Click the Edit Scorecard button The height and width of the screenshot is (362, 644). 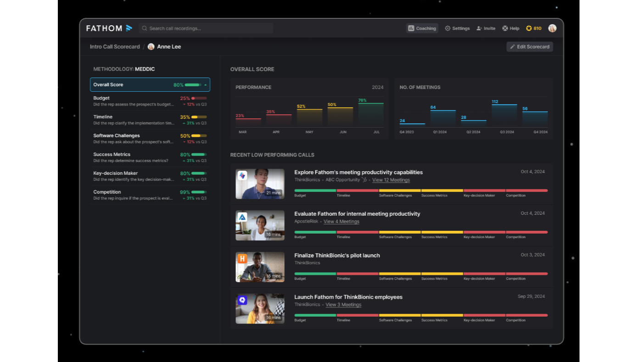530,46
